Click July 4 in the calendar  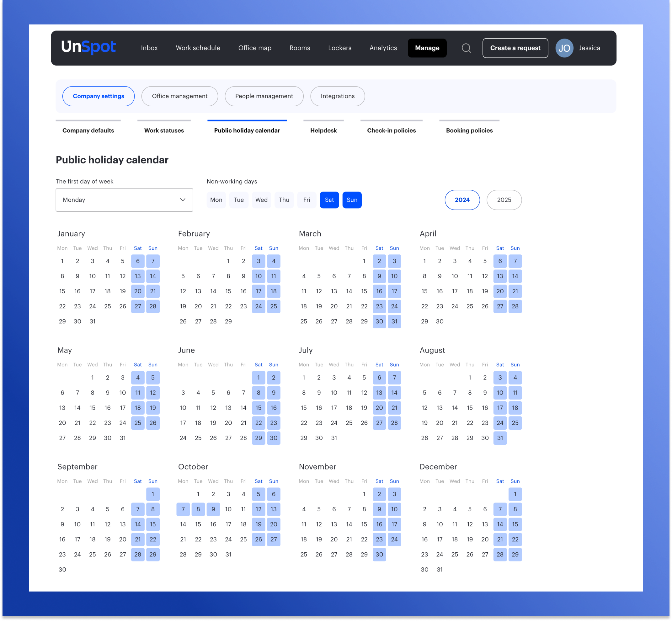tap(349, 378)
